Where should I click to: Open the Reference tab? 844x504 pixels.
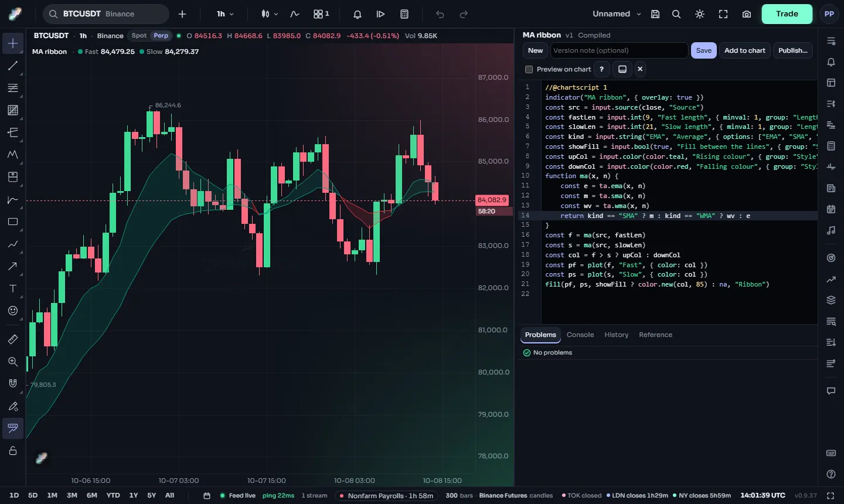coord(655,335)
